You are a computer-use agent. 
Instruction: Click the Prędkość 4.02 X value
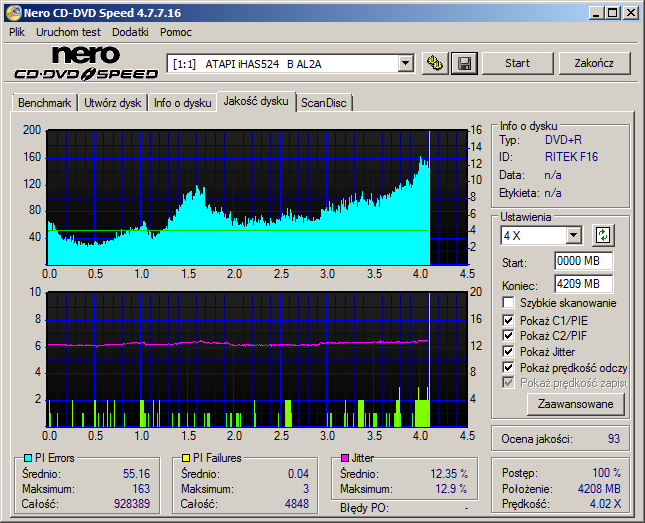click(605, 503)
